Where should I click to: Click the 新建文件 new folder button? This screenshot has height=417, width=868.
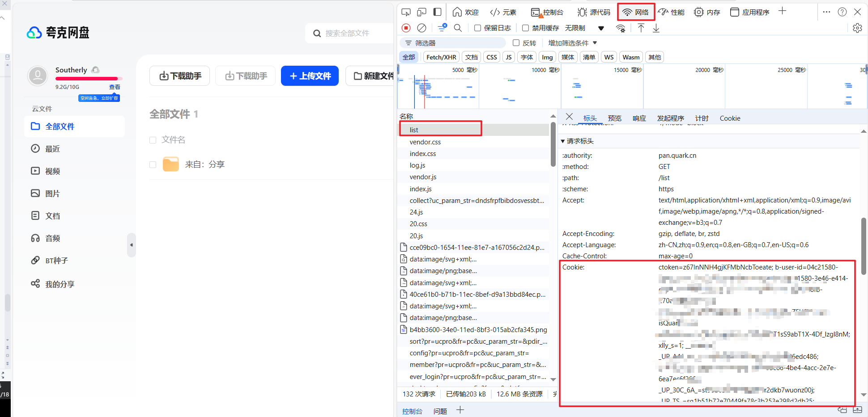point(370,76)
